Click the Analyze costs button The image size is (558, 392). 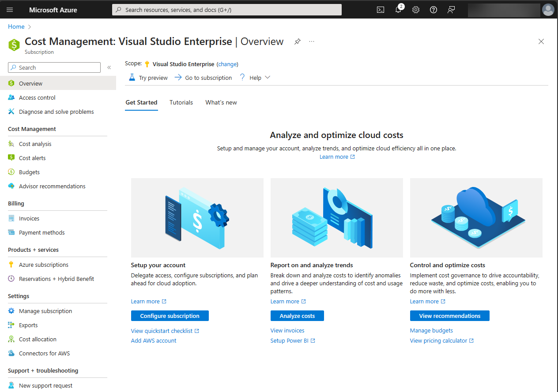(x=297, y=315)
